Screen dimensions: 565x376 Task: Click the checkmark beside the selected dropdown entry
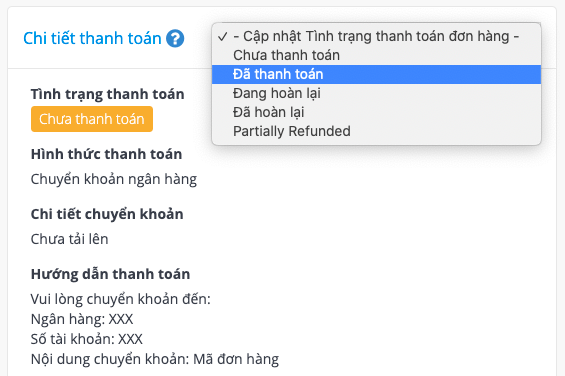tap(223, 36)
